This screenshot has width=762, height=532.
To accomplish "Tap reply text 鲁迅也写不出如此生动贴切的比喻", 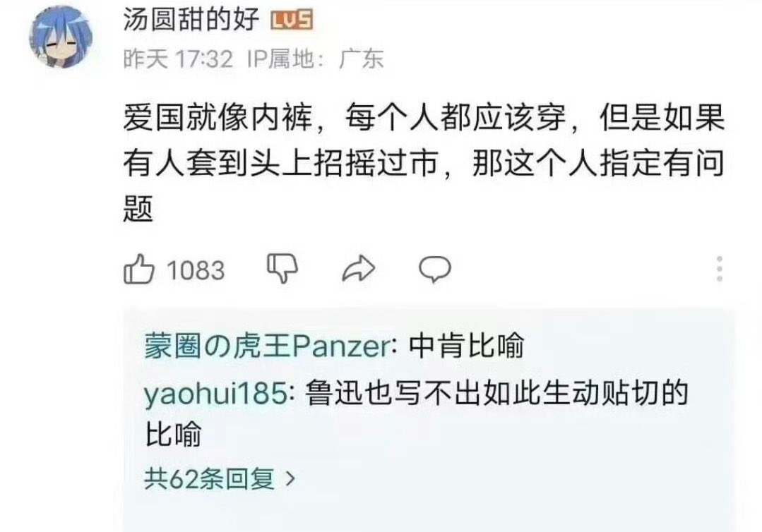I will pyautogui.click(x=417, y=413).
